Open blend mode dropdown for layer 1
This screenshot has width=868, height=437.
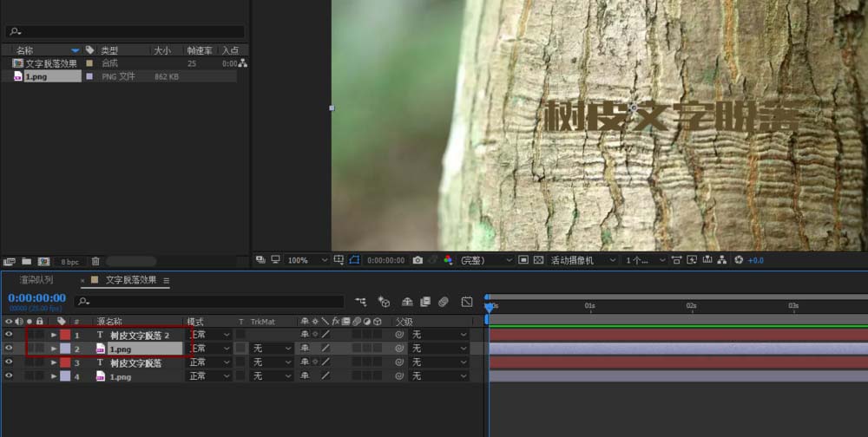tap(209, 335)
